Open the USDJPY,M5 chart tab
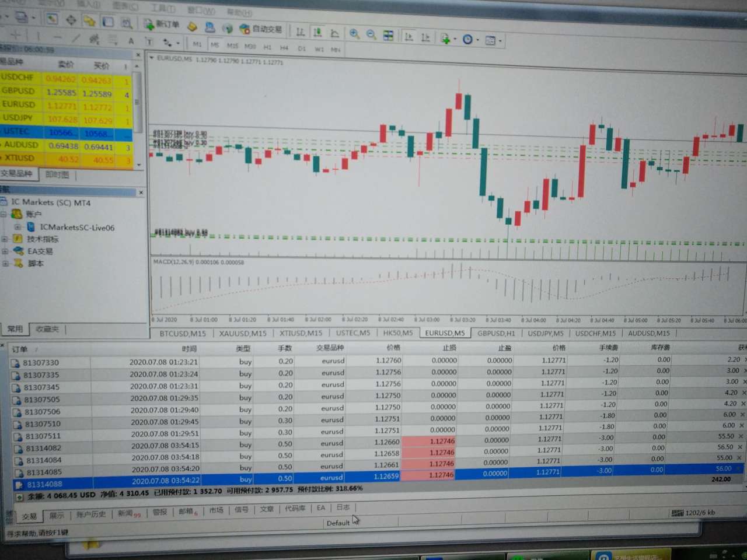Viewport: 747px width, 560px height. click(546, 333)
